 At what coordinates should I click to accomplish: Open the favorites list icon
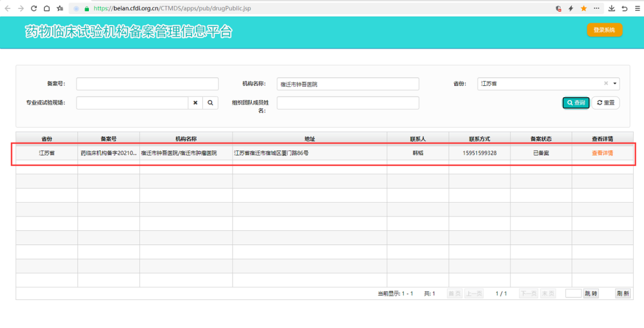[60, 8]
